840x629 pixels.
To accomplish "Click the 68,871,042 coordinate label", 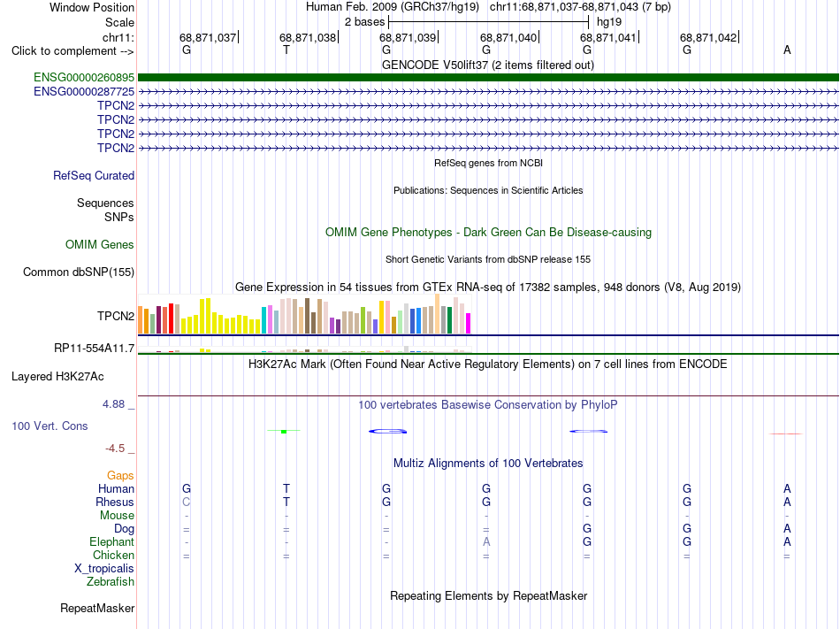I will [708, 37].
